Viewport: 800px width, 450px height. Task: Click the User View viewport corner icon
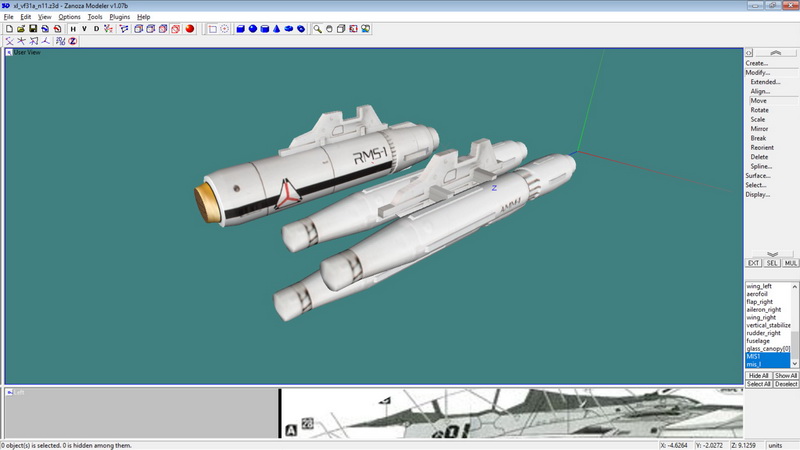(x=9, y=53)
